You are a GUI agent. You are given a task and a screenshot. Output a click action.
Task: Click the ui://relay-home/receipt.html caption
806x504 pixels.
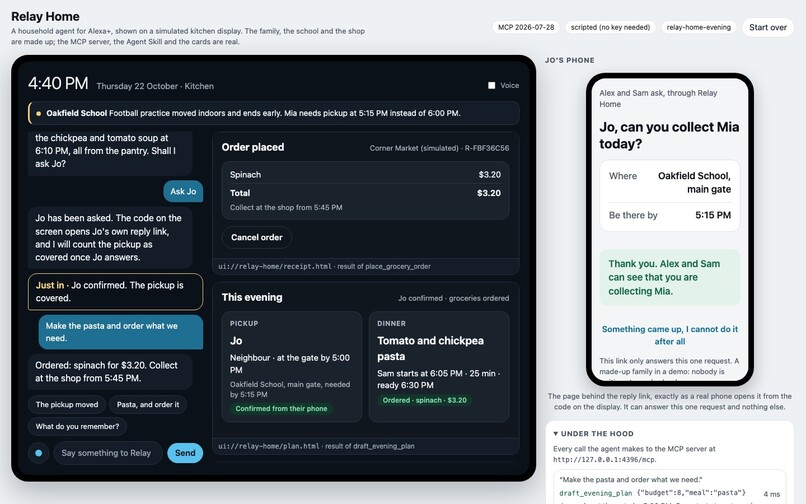pyautogui.click(x=324, y=266)
